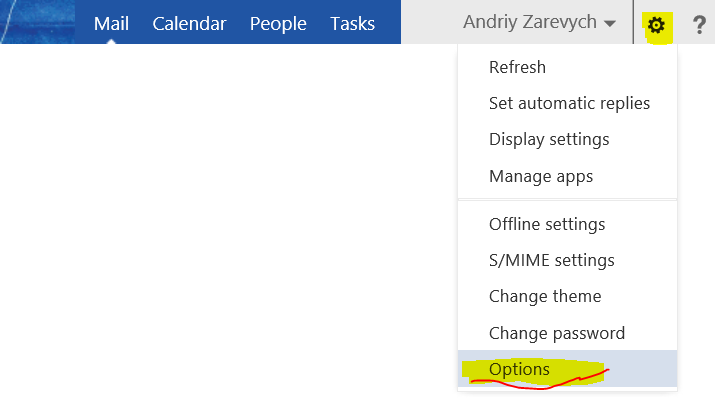Click the caret arrow beside Andriy Zarevych
Viewport: 715px width, 411px height.
coord(610,23)
